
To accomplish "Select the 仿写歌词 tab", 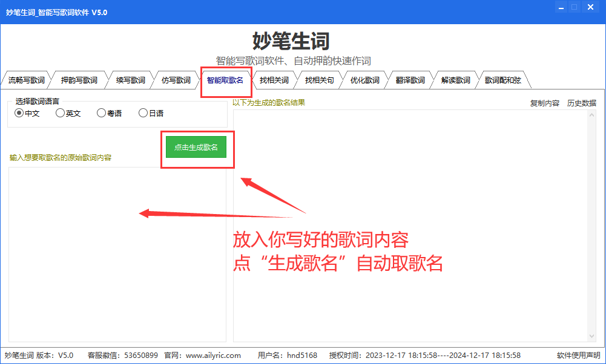I will 176,80.
